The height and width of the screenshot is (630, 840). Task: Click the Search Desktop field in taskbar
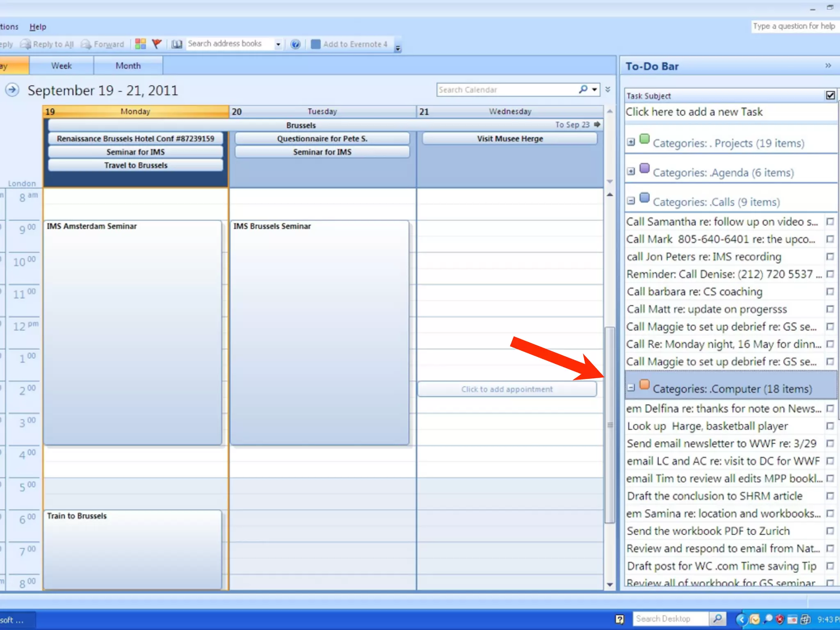(670, 619)
